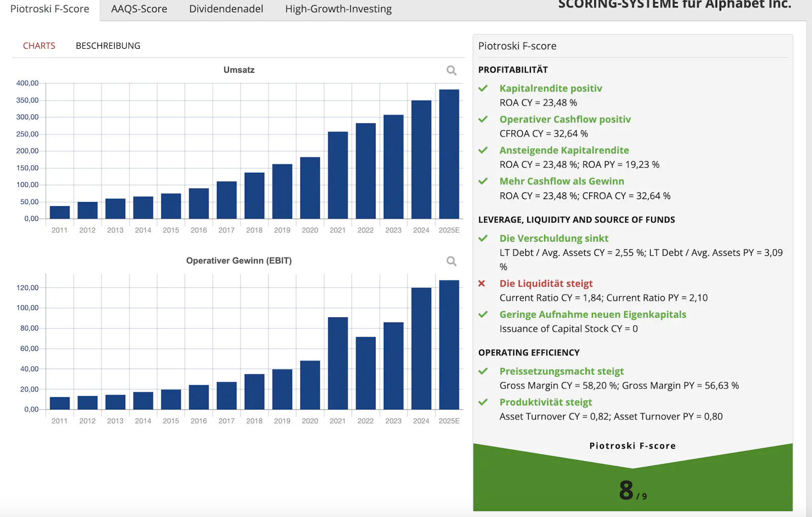Screen dimensions: 812x517
Task: Open the Operativer Gewinn (EBIT) magnifier icon
Action: coord(451,262)
